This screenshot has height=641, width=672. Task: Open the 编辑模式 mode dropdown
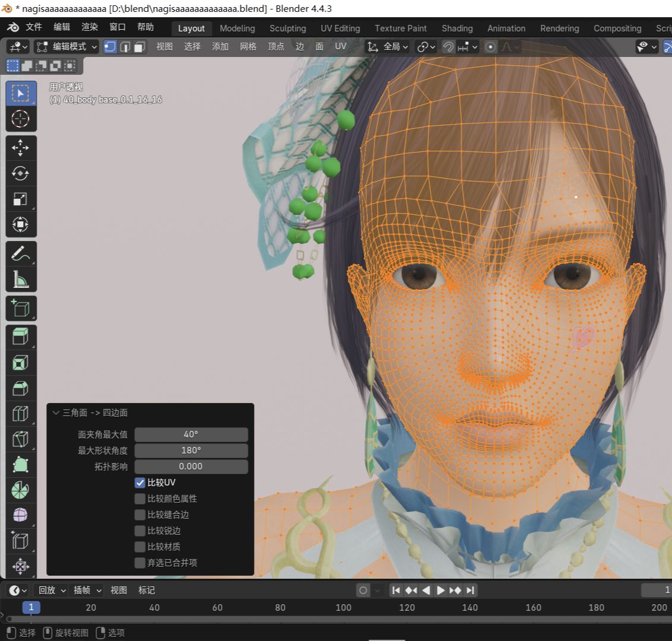point(66,47)
